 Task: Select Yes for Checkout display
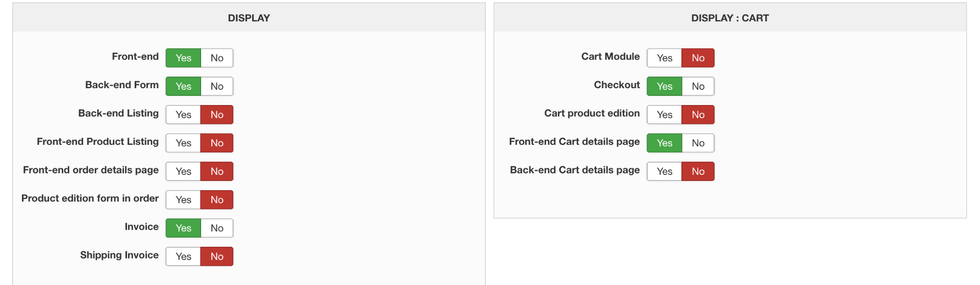(664, 87)
